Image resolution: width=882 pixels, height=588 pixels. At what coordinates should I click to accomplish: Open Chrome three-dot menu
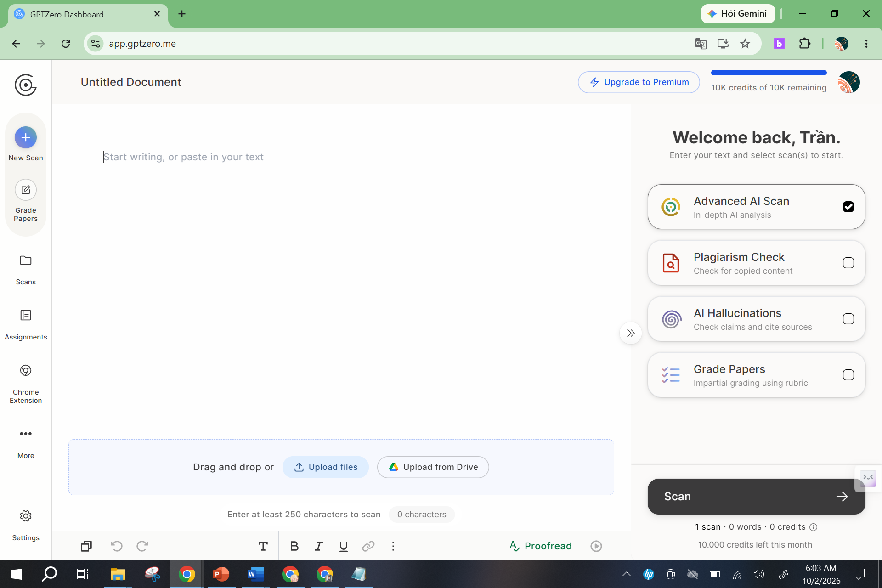click(866, 44)
